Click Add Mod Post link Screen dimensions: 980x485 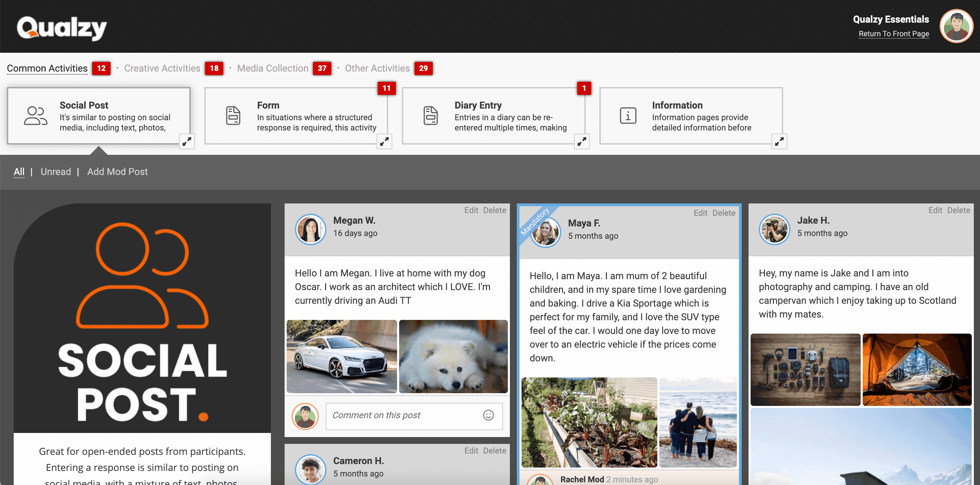(117, 172)
